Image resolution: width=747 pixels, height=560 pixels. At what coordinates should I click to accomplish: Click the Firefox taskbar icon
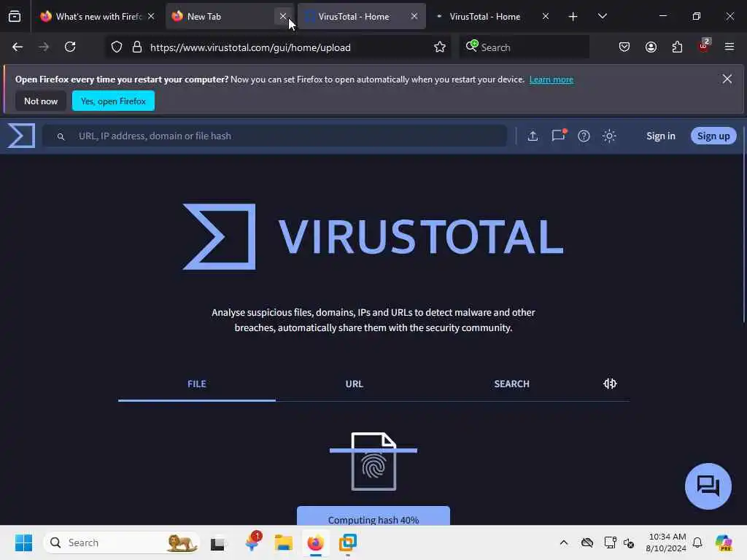point(315,542)
